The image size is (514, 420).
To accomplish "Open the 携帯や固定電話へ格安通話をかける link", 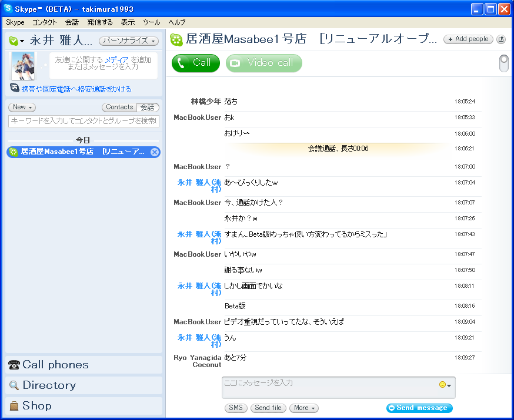I will point(76,89).
